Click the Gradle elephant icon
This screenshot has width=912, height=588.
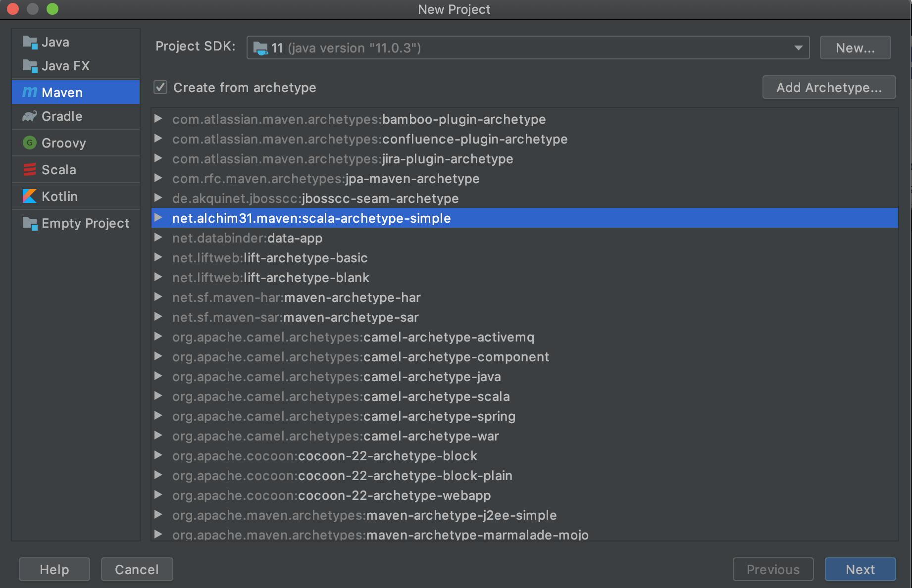point(30,116)
